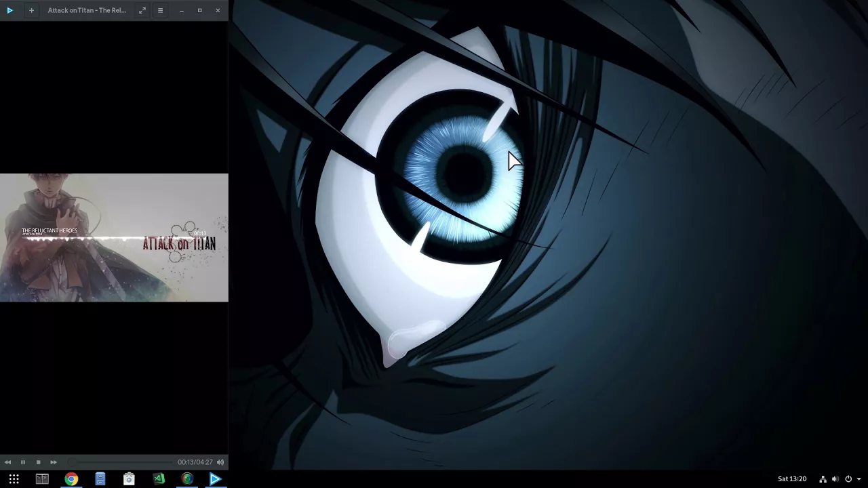Open the round globe app on taskbar
Screen dimensions: 868x488
tap(187, 479)
